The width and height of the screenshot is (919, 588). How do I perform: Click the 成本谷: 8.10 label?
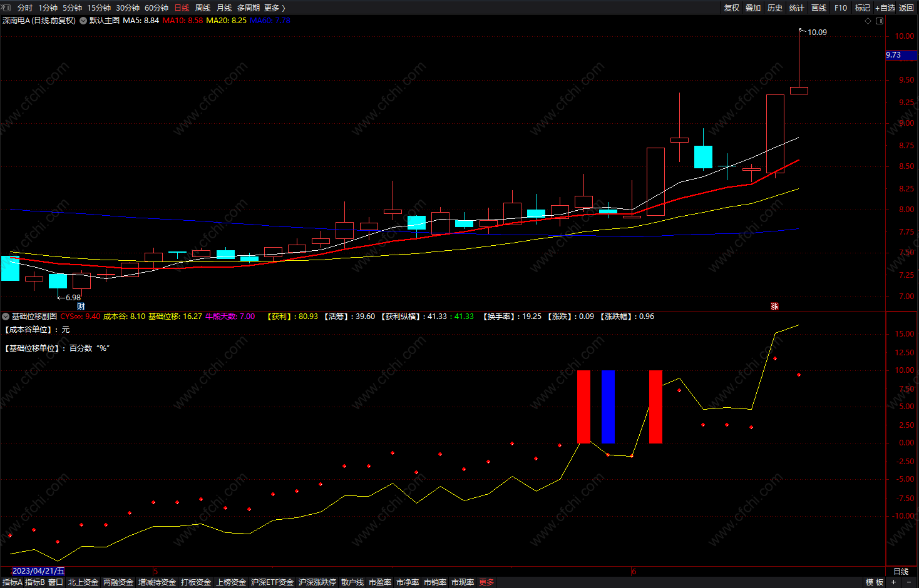[124, 317]
